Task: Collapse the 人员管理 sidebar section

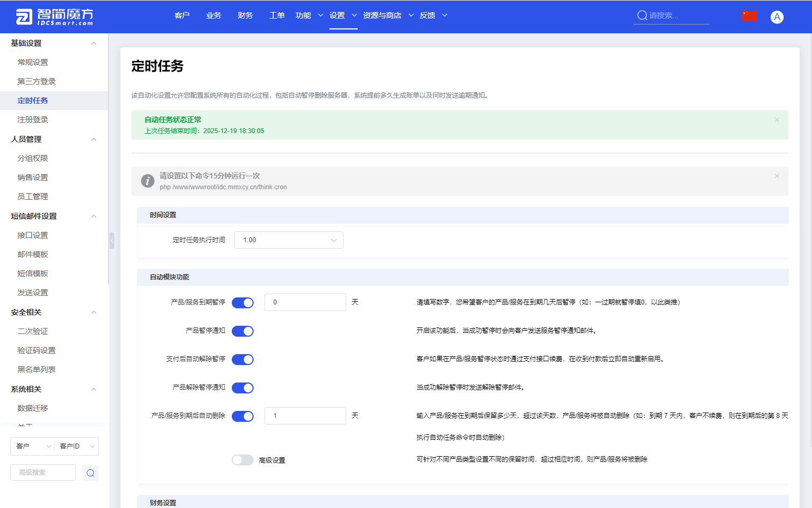Action: [93, 139]
